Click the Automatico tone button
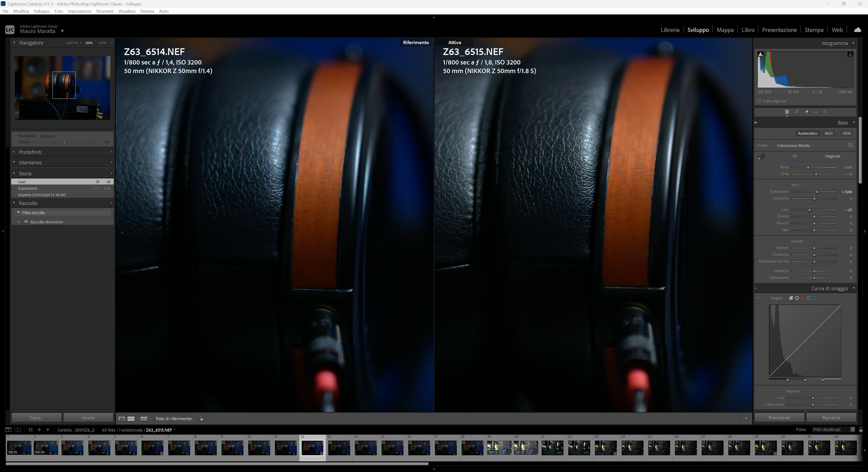This screenshot has height=472, width=868. point(807,133)
